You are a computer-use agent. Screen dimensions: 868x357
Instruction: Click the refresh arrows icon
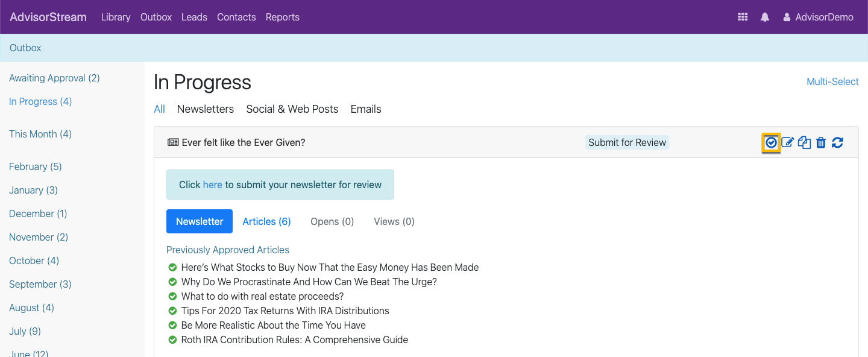click(x=837, y=143)
